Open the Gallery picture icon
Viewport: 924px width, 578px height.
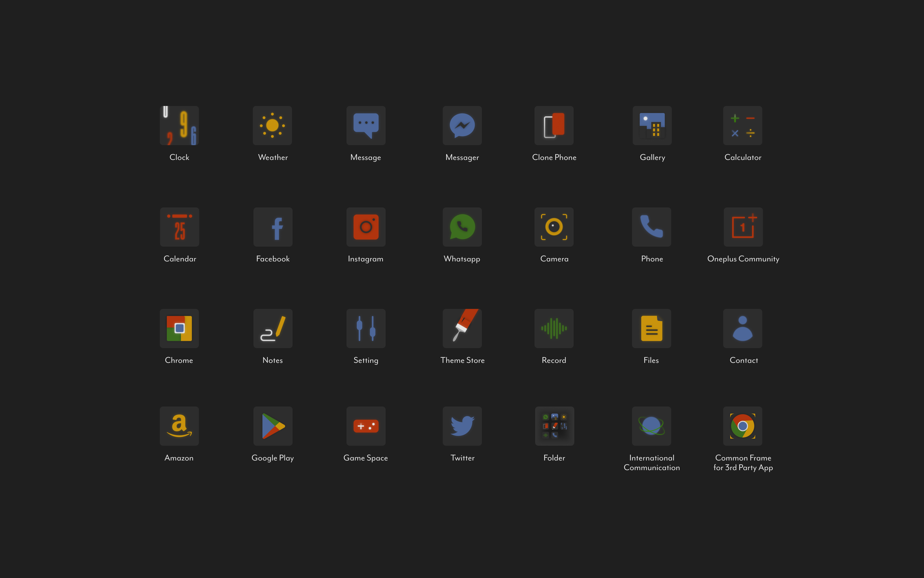coord(652,125)
